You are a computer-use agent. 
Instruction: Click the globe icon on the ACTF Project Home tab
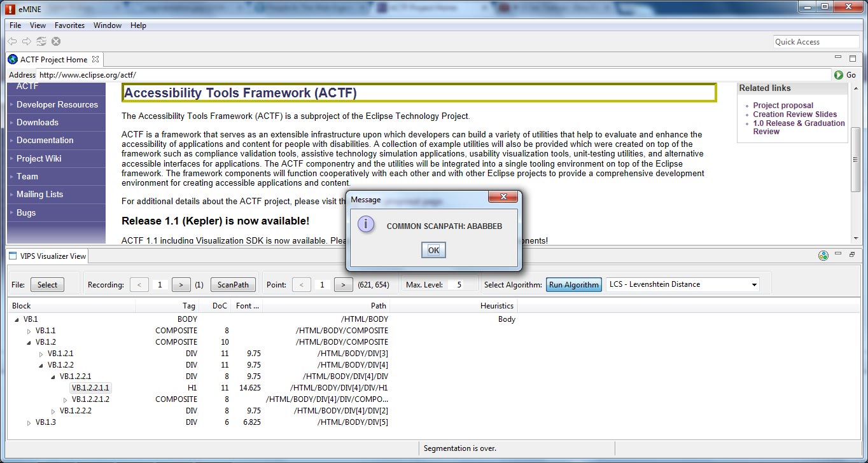click(x=13, y=59)
